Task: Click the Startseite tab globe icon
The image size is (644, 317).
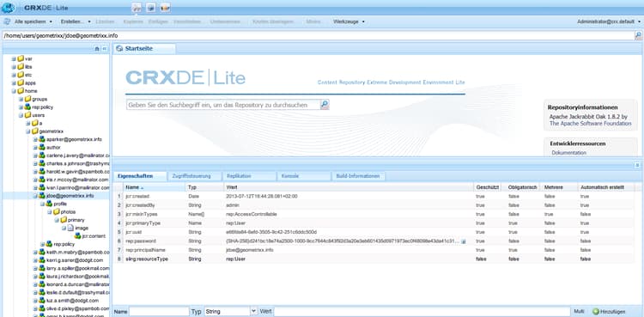Action: tap(119, 48)
